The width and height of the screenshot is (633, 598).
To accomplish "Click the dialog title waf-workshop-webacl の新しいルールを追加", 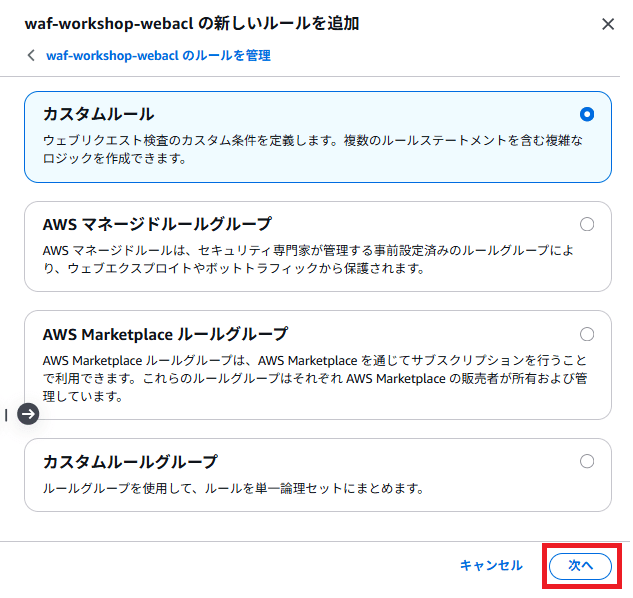I will 192,23.
